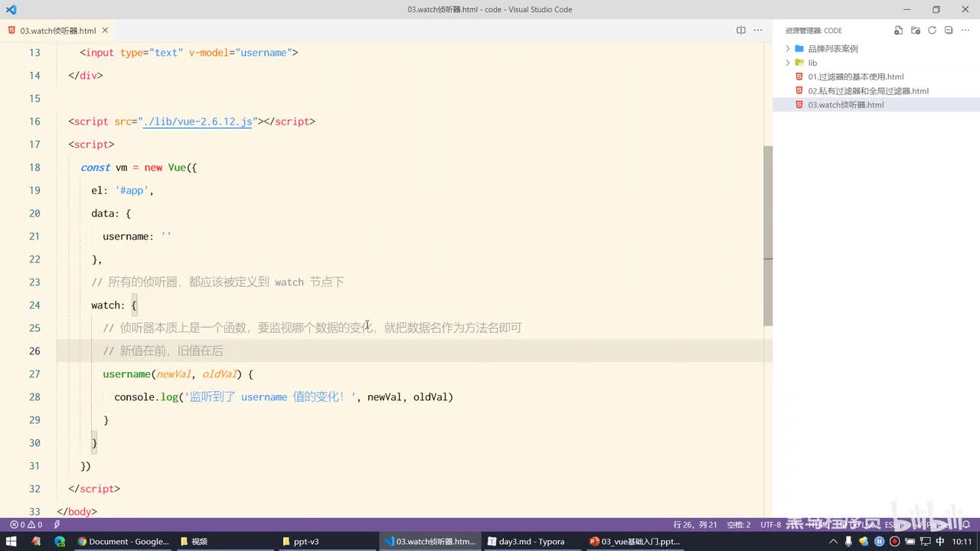The height and width of the screenshot is (551, 980).
Task: Click the blue pause tray icon
Action: tap(880, 541)
